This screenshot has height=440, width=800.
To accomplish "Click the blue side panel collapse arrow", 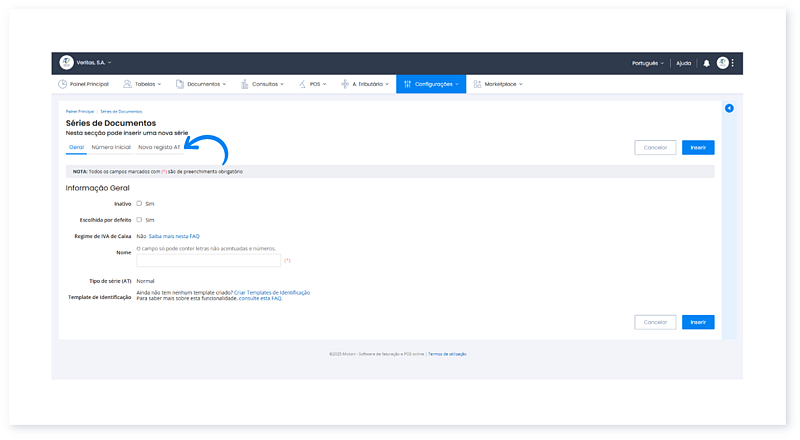I will coord(729,108).
